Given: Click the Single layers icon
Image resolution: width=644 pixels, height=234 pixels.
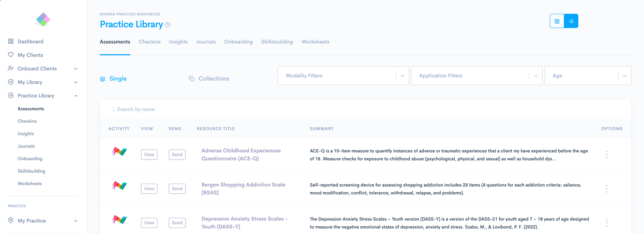Looking at the screenshot, I should [103, 79].
